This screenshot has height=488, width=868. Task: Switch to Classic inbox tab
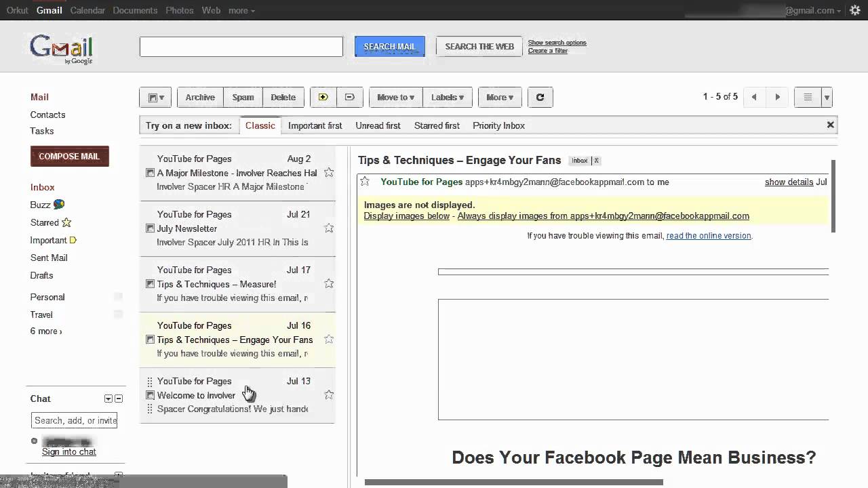click(x=260, y=125)
